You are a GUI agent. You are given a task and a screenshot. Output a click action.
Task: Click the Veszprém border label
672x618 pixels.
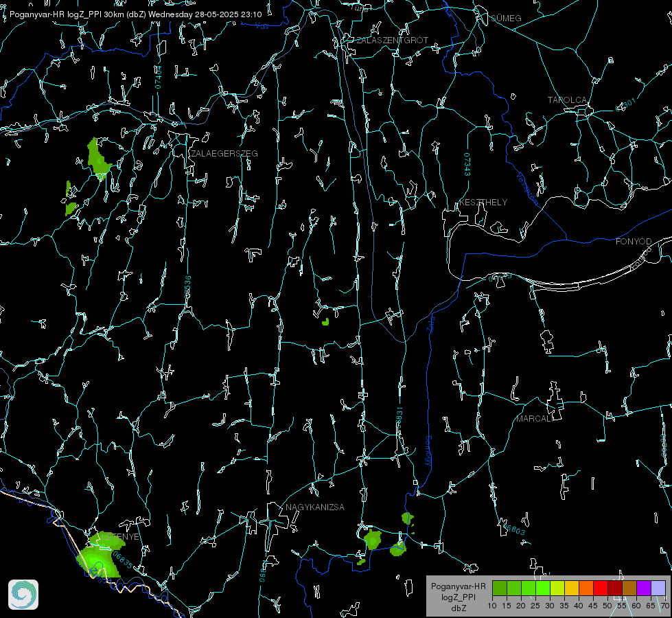pos(527,188)
